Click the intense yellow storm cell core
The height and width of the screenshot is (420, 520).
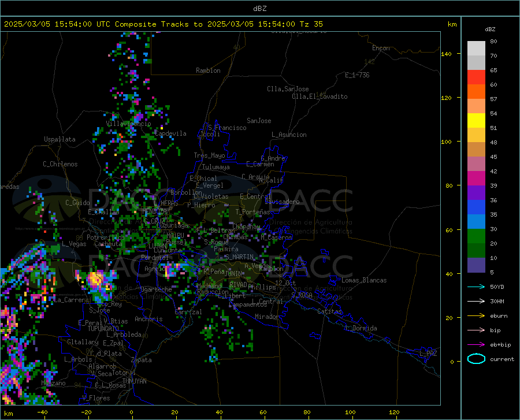pyautogui.click(x=96, y=279)
